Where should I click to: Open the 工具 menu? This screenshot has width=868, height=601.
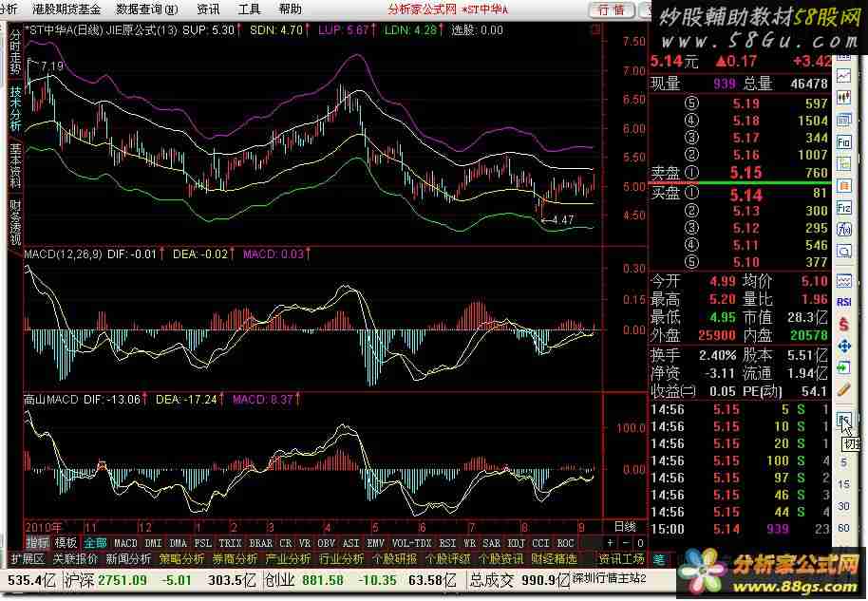[249, 9]
